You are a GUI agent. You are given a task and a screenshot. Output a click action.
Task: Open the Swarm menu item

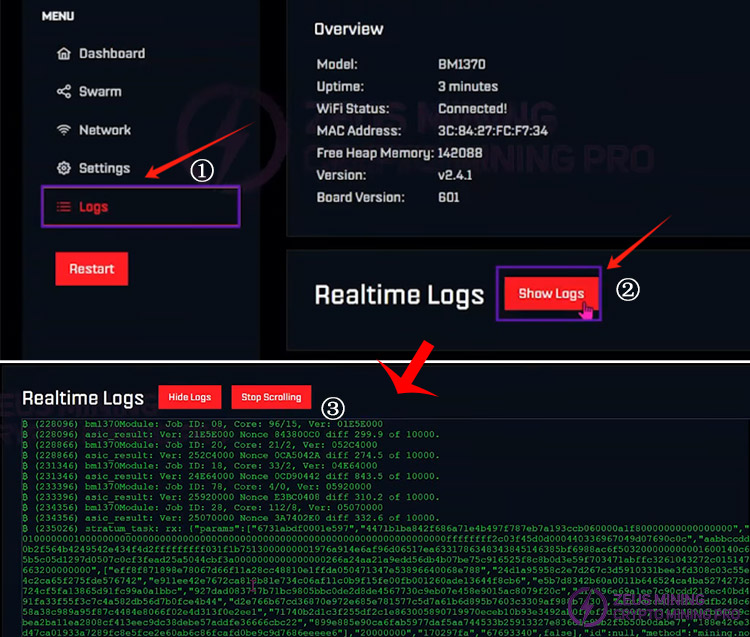(x=89, y=91)
